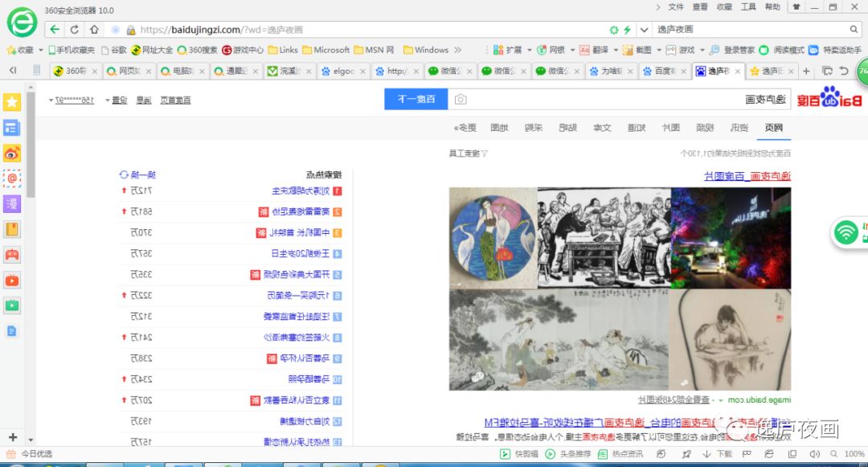Expand the 游戏 dropdown arrow
The height and width of the screenshot is (467, 868).
pos(702,50)
